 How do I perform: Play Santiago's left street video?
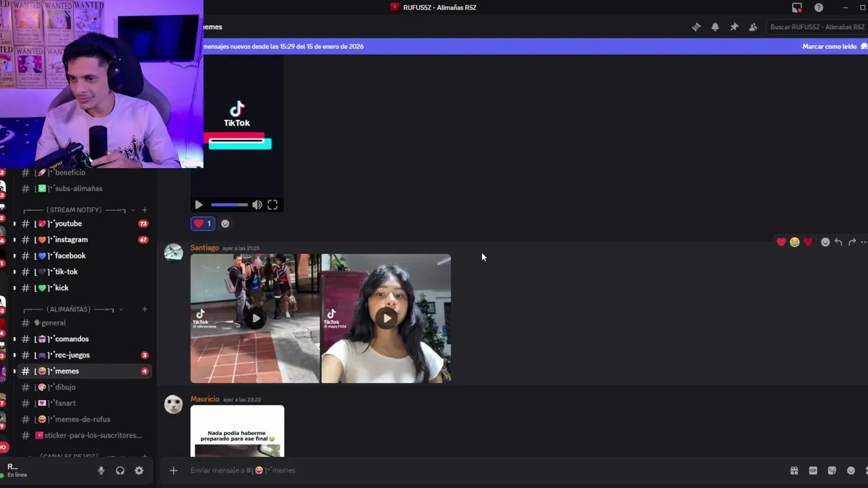point(256,319)
